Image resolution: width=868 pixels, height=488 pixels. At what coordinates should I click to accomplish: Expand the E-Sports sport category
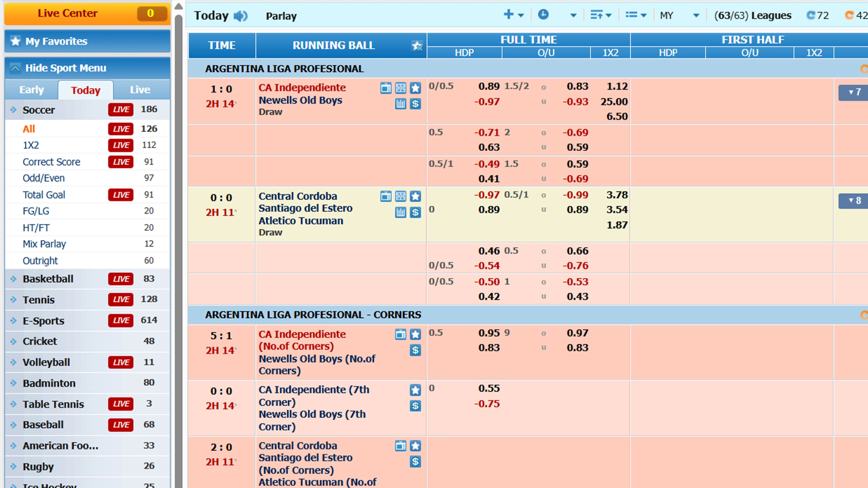(87, 321)
